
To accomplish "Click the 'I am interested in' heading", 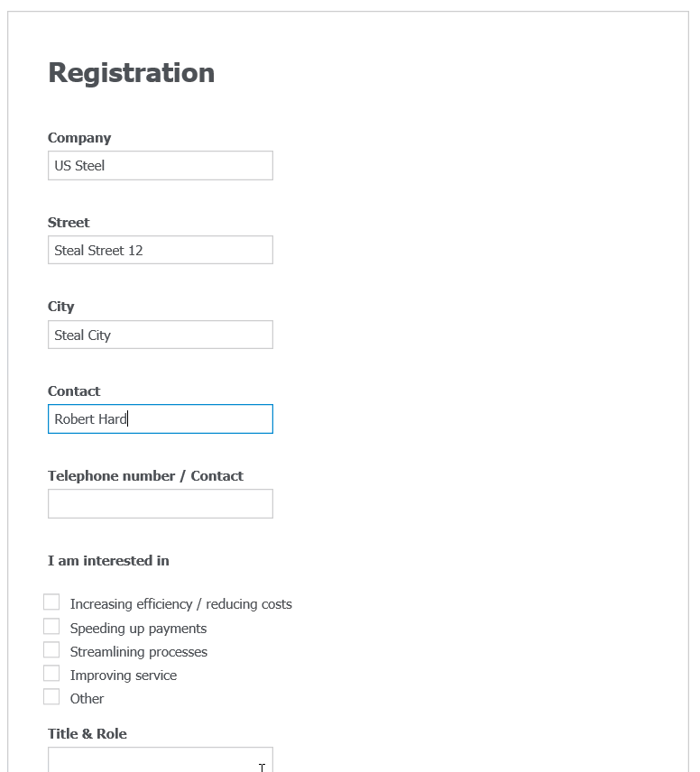I will [108, 560].
